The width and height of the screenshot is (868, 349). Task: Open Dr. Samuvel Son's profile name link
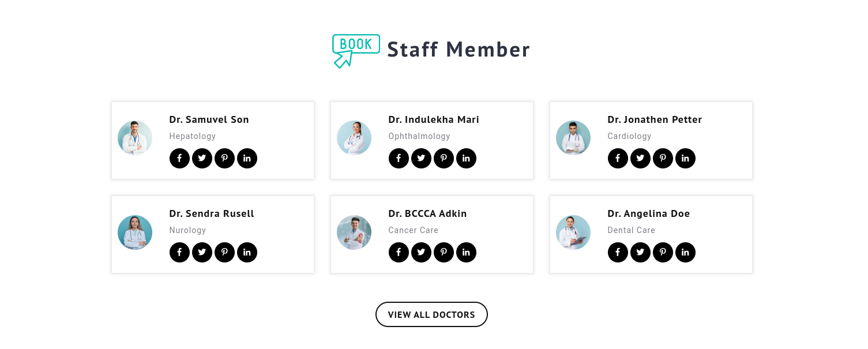[209, 119]
